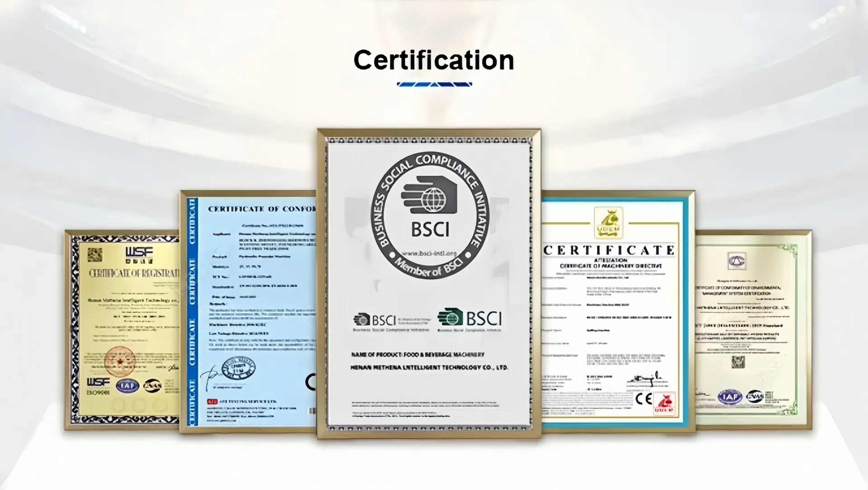The width and height of the screenshot is (868, 490).
Task: Click the blue striped divider under the heading
Action: pos(434,84)
